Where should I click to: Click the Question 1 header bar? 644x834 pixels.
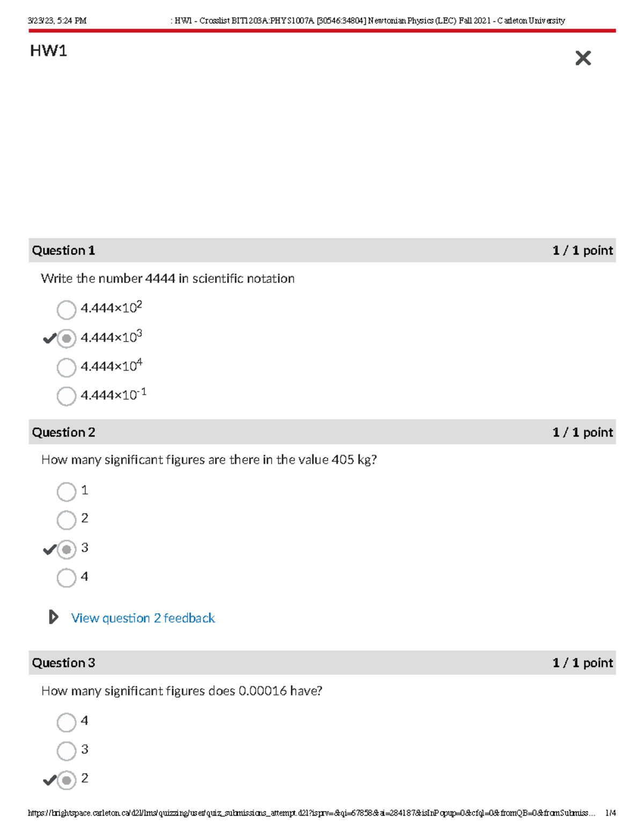pos(322,250)
